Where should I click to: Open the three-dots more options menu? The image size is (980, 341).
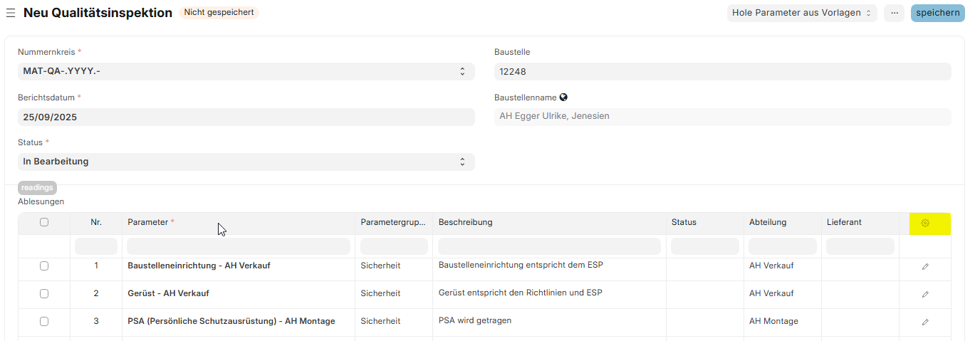coord(895,13)
